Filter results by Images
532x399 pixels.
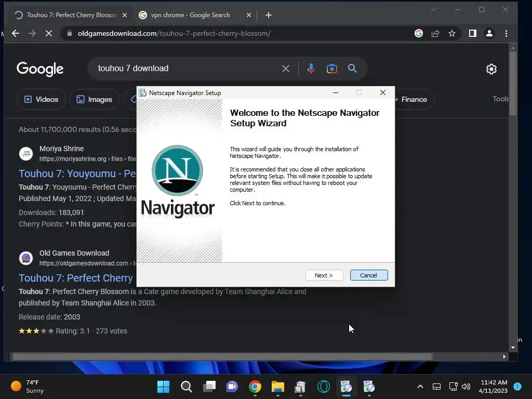click(95, 99)
